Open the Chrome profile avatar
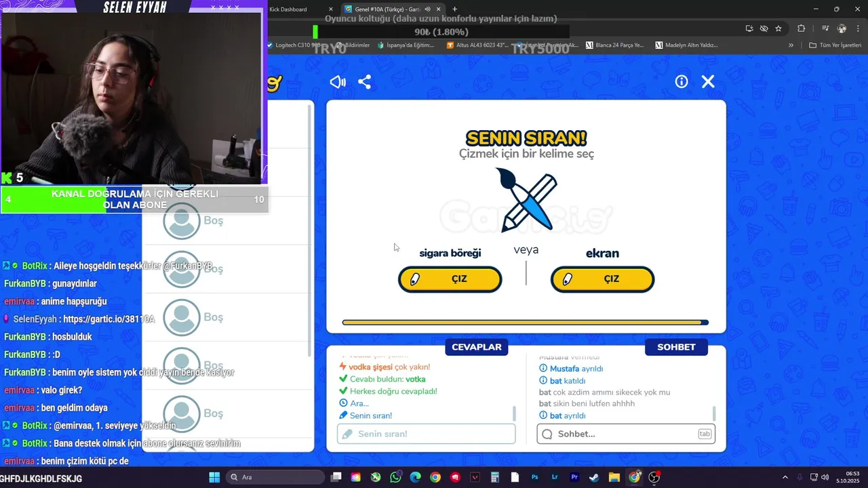 (x=842, y=28)
